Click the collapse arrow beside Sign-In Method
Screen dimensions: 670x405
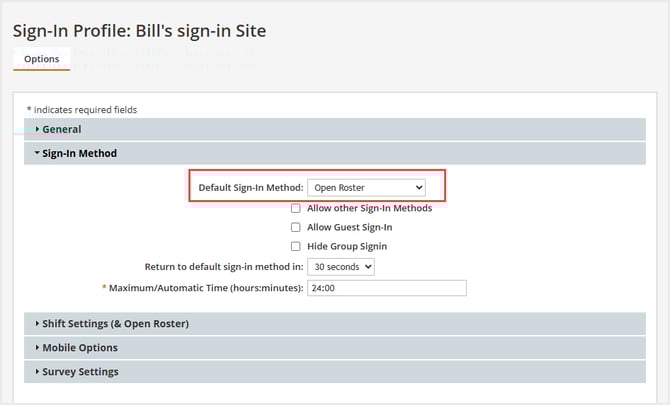coord(37,153)
